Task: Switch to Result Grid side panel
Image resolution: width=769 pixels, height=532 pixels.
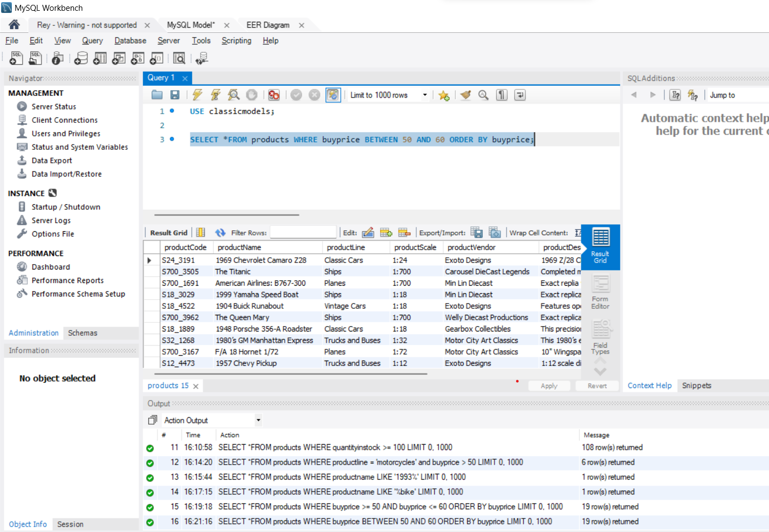Action: pyautogui.click(x=600, y=246)
